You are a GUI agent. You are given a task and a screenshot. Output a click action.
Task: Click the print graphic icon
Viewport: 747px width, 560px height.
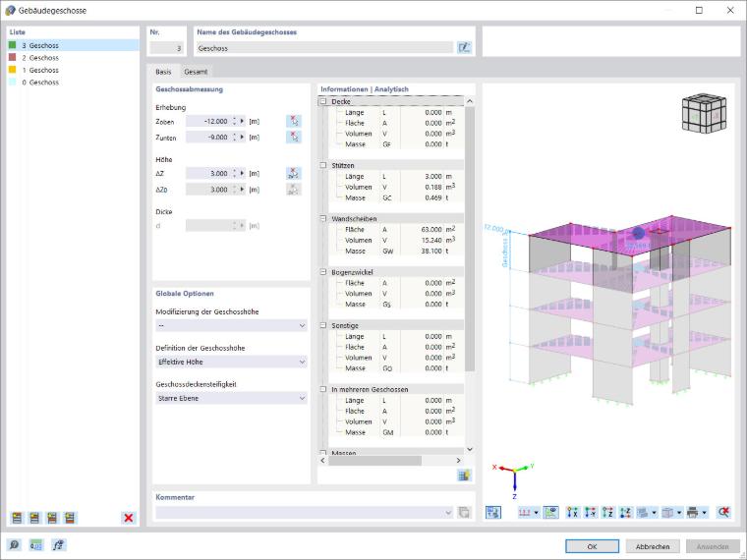coord(693,513)
